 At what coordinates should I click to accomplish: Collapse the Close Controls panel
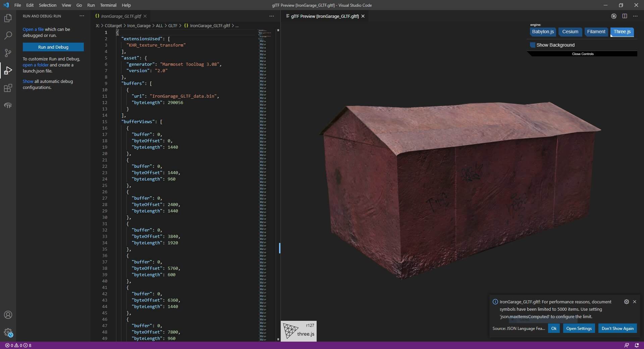pos(583,54)
